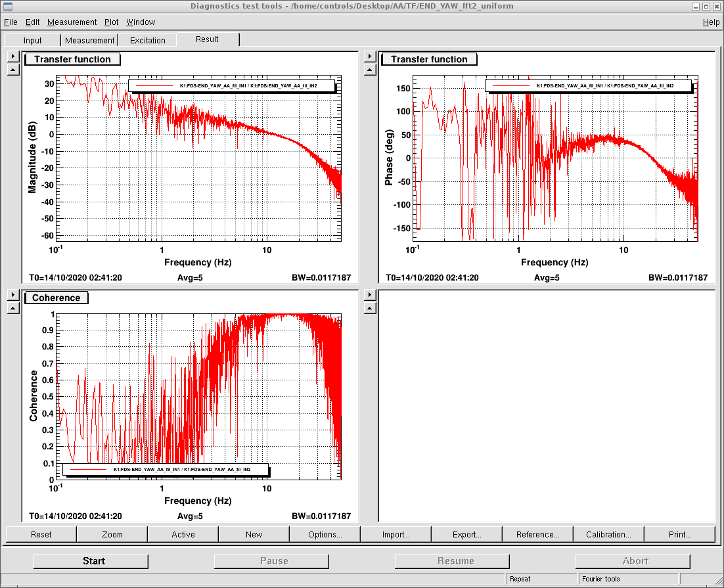
Task: Click right-arrow button beside the Coherence plot
Action: (x=13, y=296)
